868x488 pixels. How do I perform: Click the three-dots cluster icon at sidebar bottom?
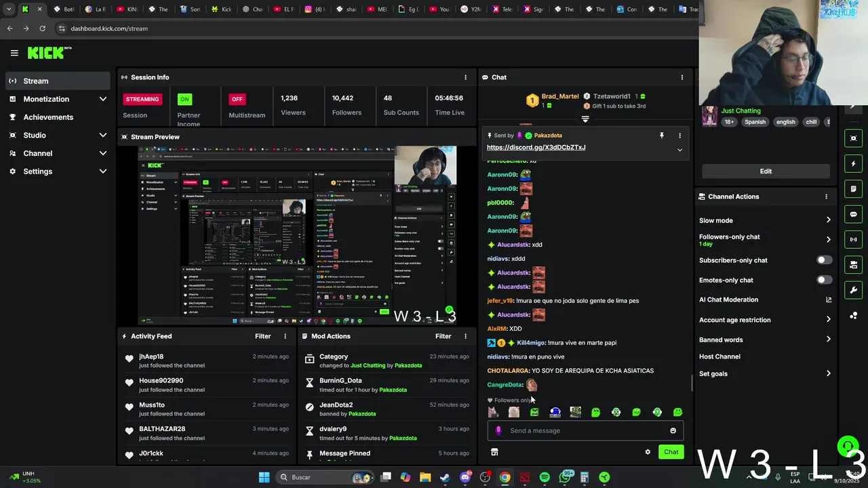click(853, 315)
